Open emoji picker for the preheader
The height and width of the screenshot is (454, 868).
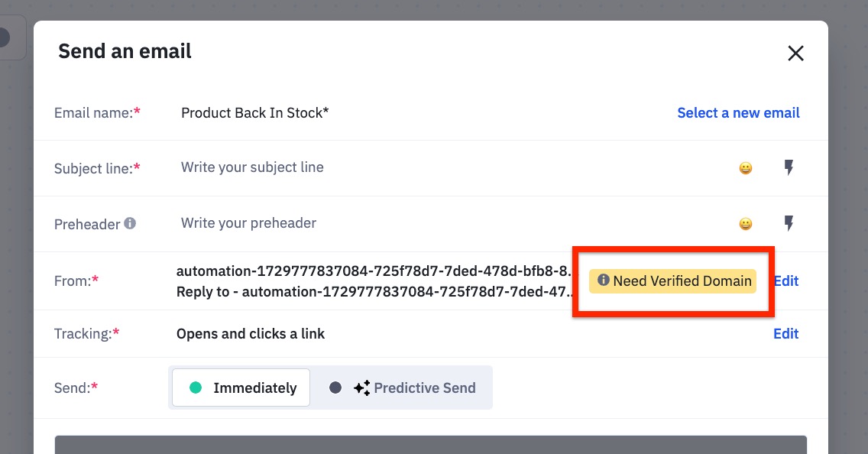(746, 224)
